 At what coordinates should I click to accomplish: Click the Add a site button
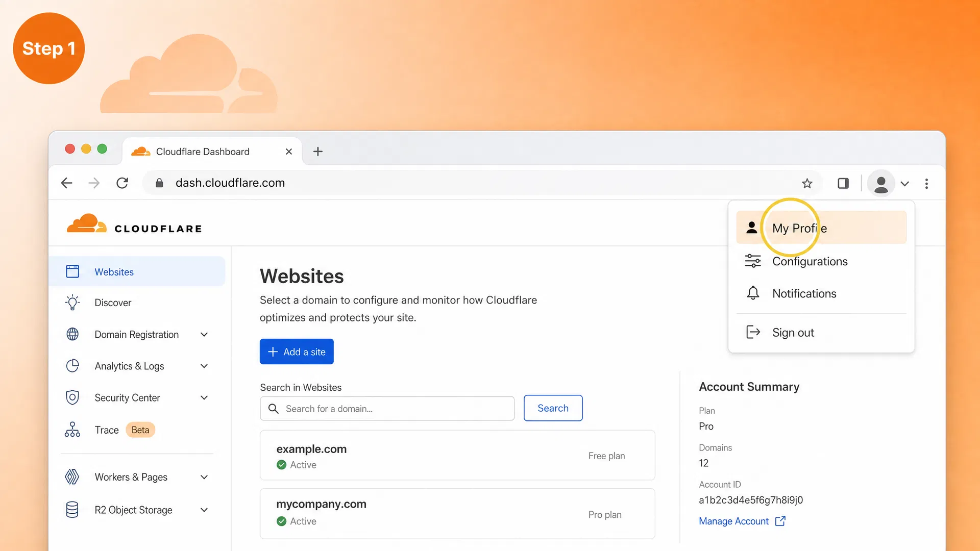tap(297, 352)
